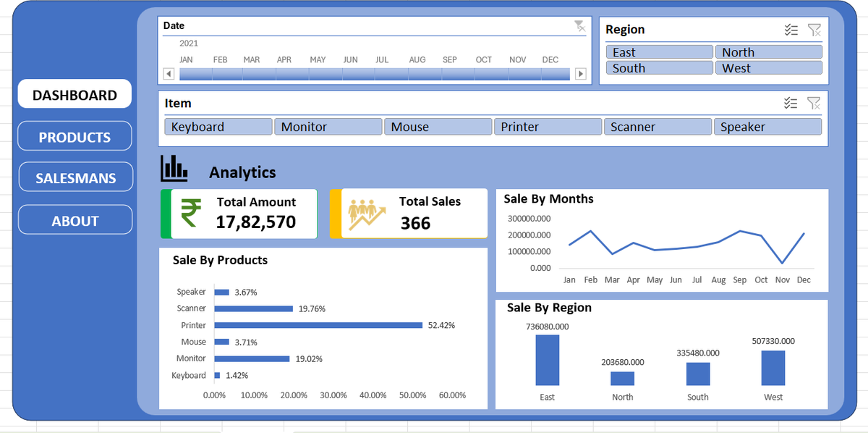Screen dimensions: 868x433
Task: Select Mouse in Item slicer
Action: click(x=438, y=127)
